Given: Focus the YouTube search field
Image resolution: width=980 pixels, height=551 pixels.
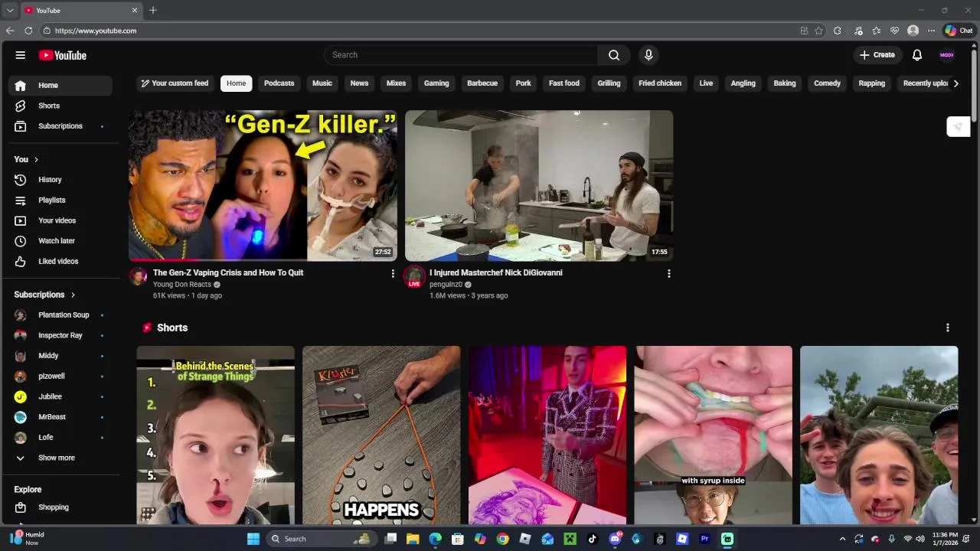Looking at the screenshot, I should (461, 55).
